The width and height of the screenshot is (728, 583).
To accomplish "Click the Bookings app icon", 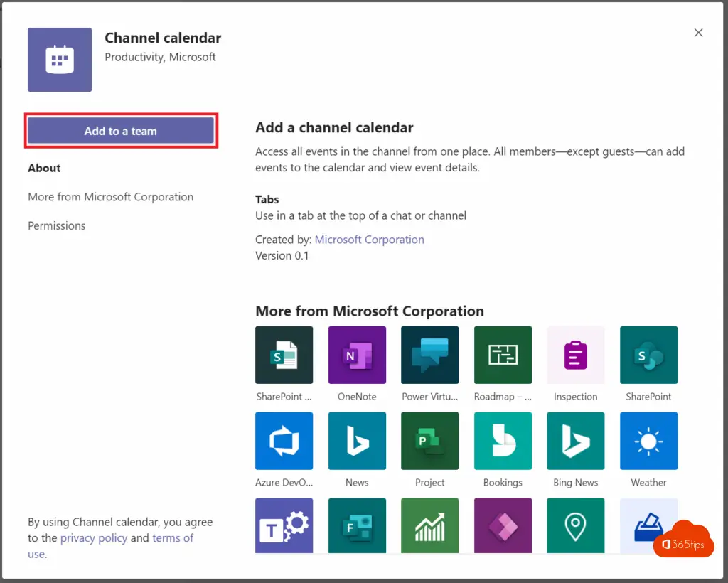I will point(503,441).
